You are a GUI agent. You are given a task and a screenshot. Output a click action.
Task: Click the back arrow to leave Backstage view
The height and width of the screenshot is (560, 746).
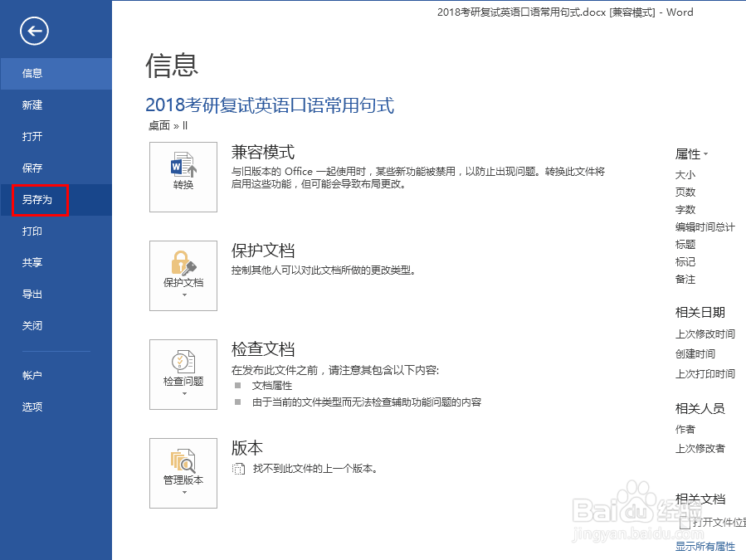coord(32,31)
